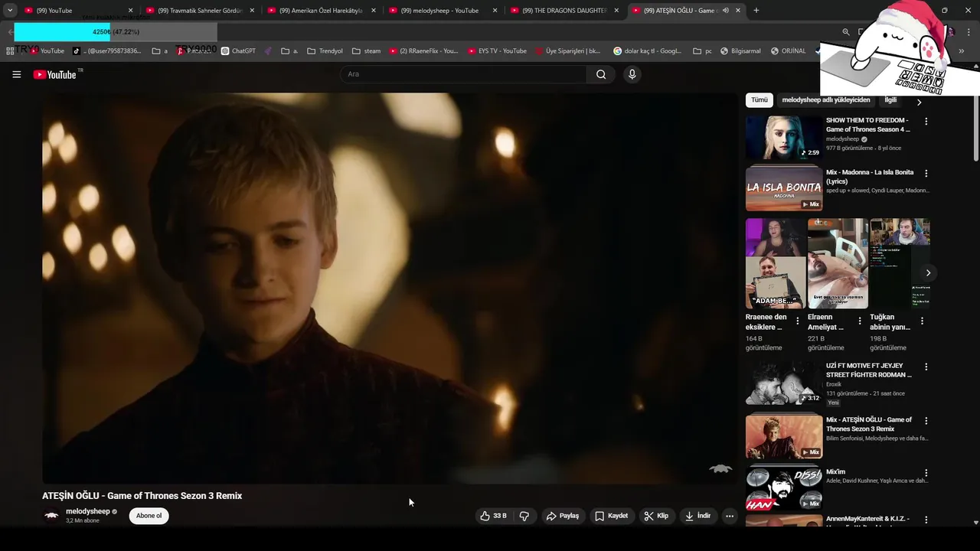Play the Tuğkan abinin short
Viewport: 980px width, 551px height.
900,263
